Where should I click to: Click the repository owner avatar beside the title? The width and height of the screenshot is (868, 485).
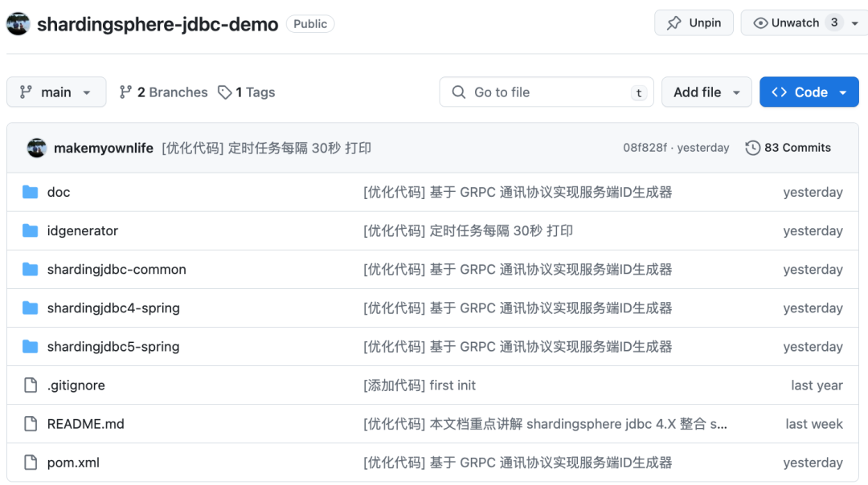(x=18, y=24)
